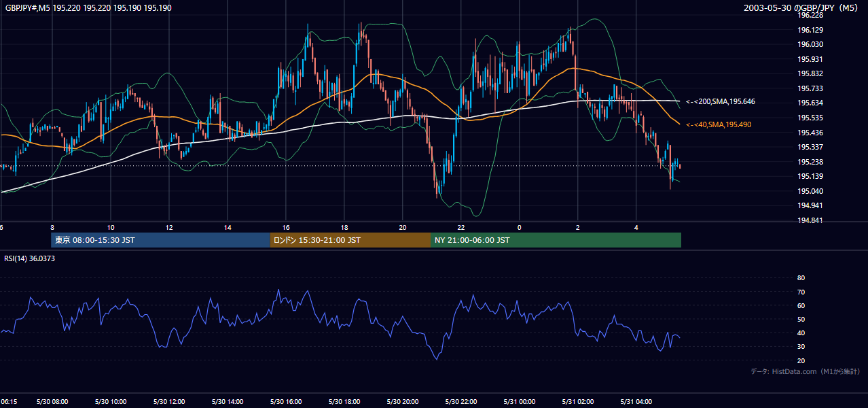Click hour label 18 under price chart
The width and height of the screenshot is (868, 408).
pyautogui.click(x=344, y=228)
